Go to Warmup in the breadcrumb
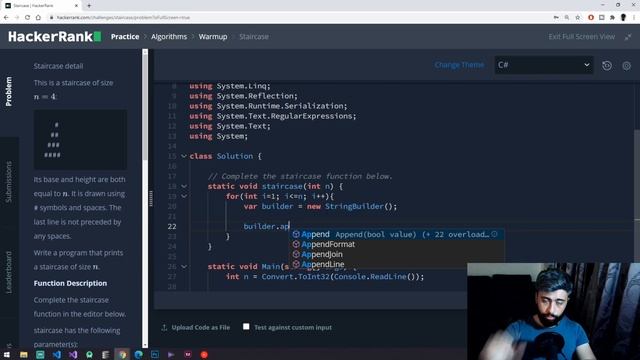The image size is (640, 360). pyautogui.click(x=213, y=37)
